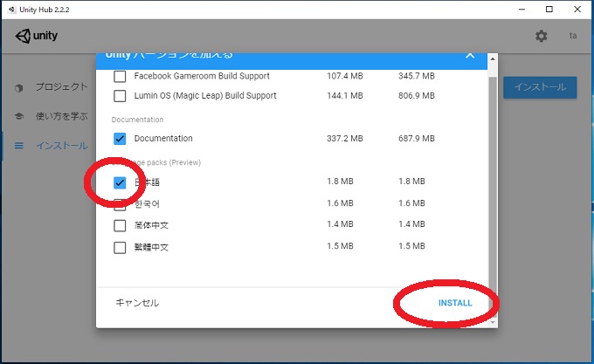The height and width of the screenshot is (364, 594).
Task: Click the キャンセル button
Action: pyautogui.click(x=137, y=303)
